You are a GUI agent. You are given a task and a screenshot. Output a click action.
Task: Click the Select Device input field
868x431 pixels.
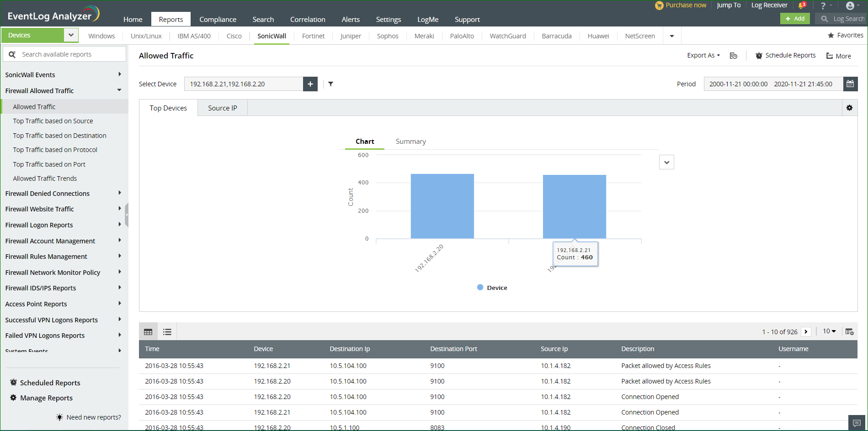coord(244,84)
